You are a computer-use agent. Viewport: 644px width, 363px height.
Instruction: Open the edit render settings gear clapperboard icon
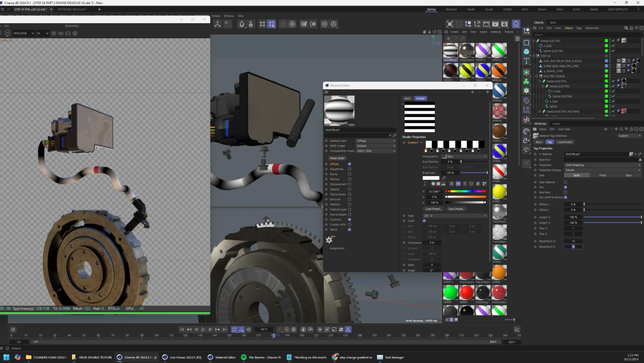click(x=504, y=24)
